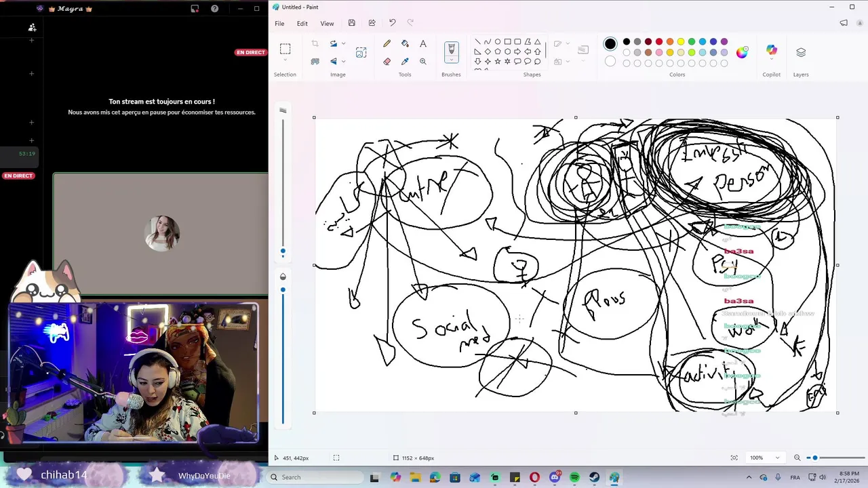The width and height of the screenshot is (868, 488).
Task: Click the Share icon in Paint
Action: [x=372, y=23]
